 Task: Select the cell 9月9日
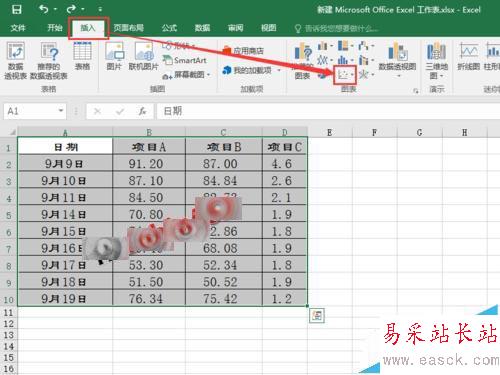[65, 164]
